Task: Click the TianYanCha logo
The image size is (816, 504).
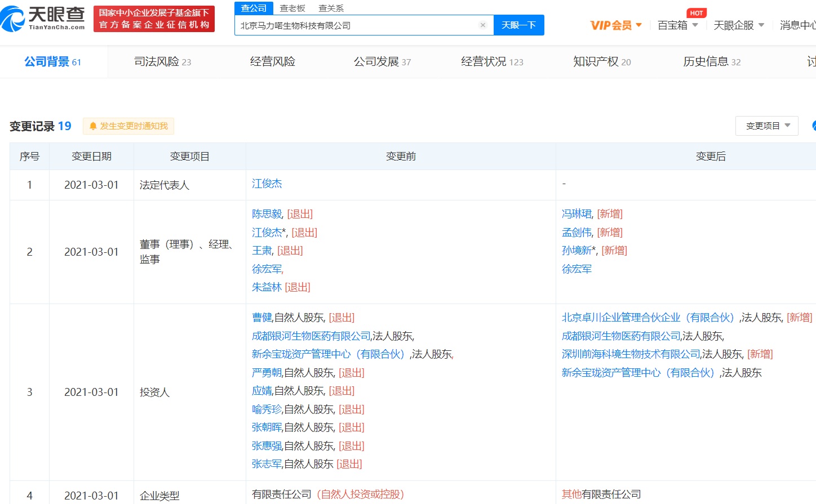Action: point(43,19)
